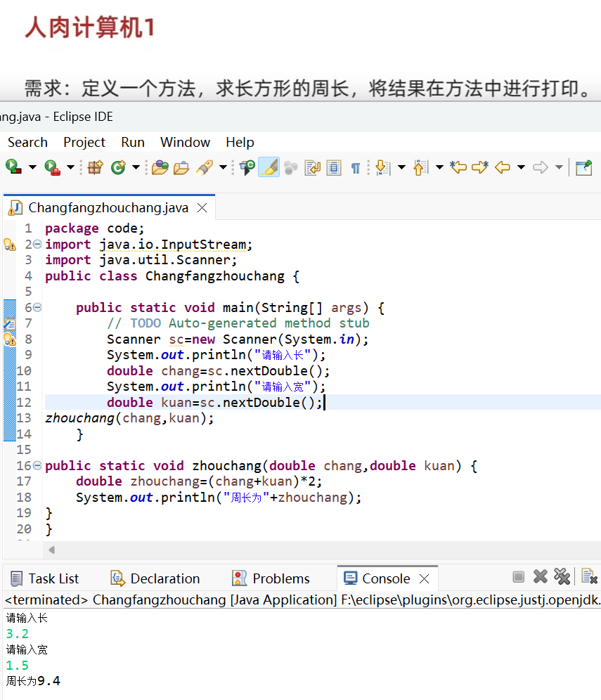The height and width of the screenshot is (700, 601).
Task: Collapse the main method at line 6
Action: coord(37,308)
